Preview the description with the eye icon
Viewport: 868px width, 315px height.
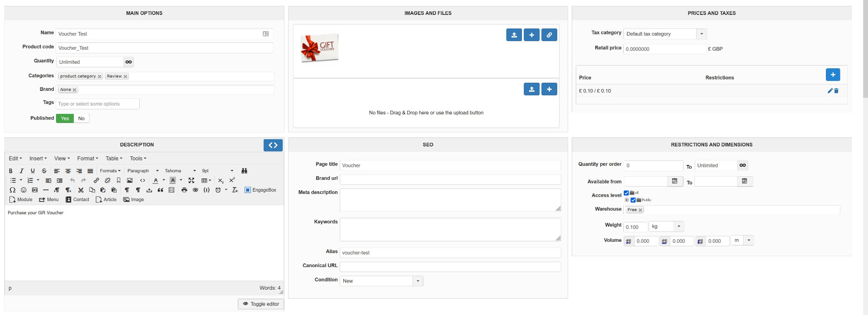(x=195, y=190)
